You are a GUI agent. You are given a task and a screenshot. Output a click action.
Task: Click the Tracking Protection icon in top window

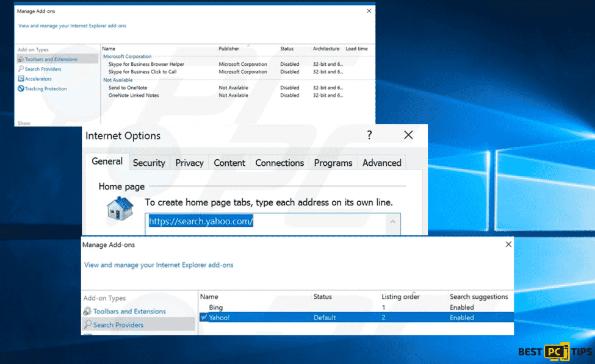(x=21, y=88)
